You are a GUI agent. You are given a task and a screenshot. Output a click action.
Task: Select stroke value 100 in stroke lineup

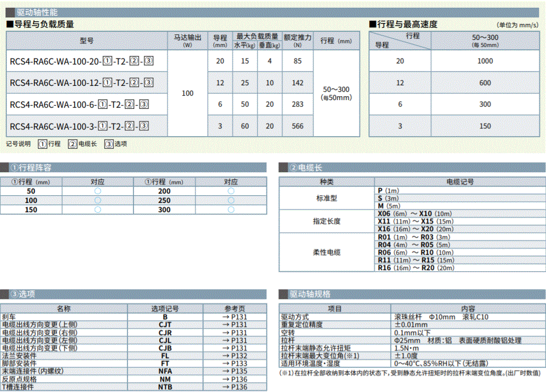tap(31, 200)
